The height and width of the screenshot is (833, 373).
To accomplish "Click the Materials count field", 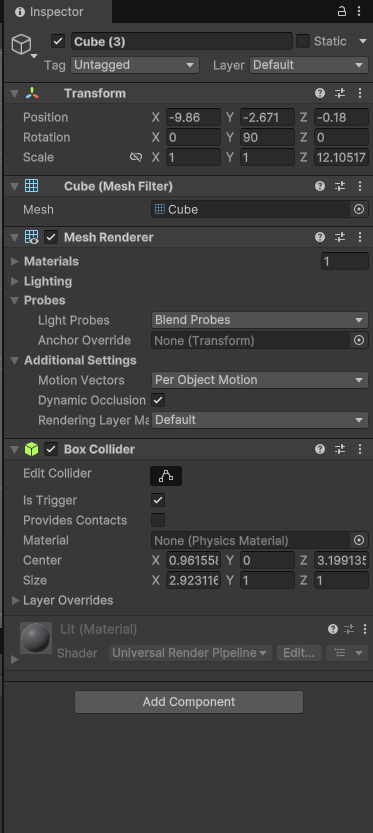I will 344,261.
